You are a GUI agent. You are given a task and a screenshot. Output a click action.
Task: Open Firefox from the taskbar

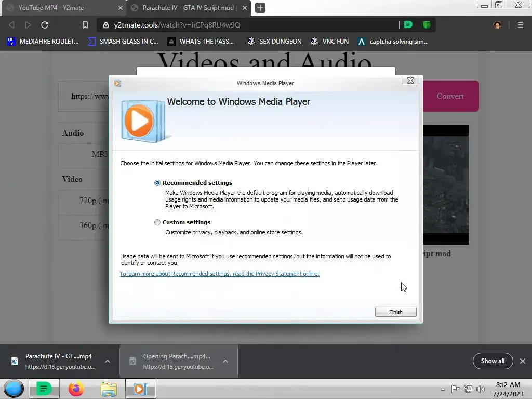click(76, 389)
